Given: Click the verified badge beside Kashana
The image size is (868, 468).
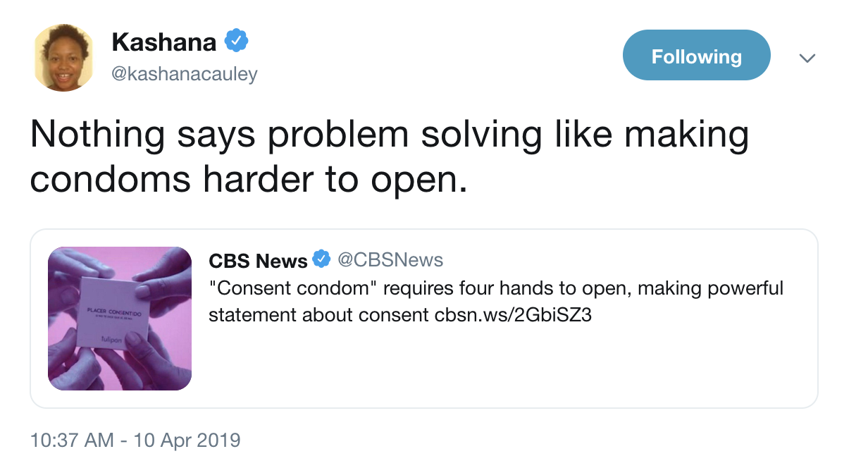Looking at the screenshot, I should pos(236,42).
